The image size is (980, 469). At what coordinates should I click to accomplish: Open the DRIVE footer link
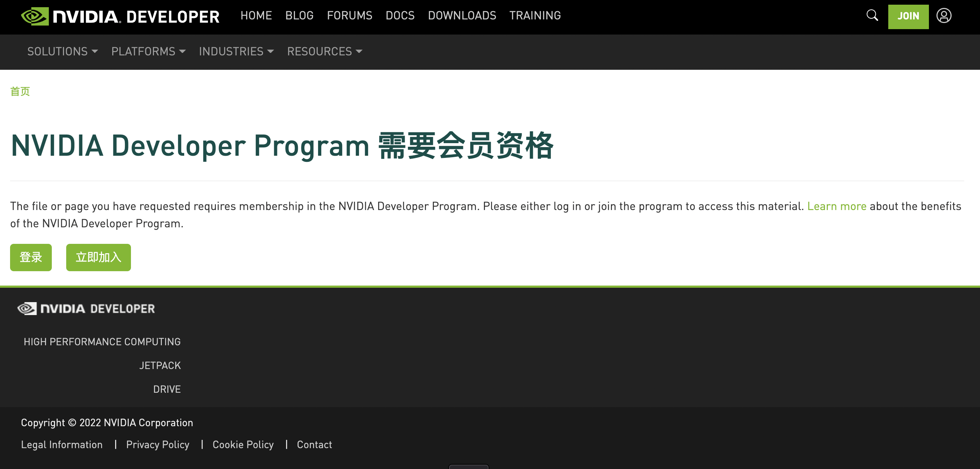[x=167, y=389]
